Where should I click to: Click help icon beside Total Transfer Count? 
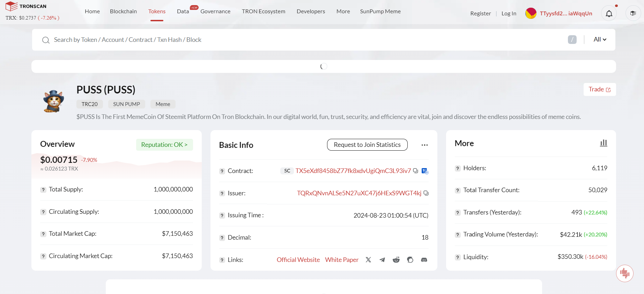coord(458,190)
